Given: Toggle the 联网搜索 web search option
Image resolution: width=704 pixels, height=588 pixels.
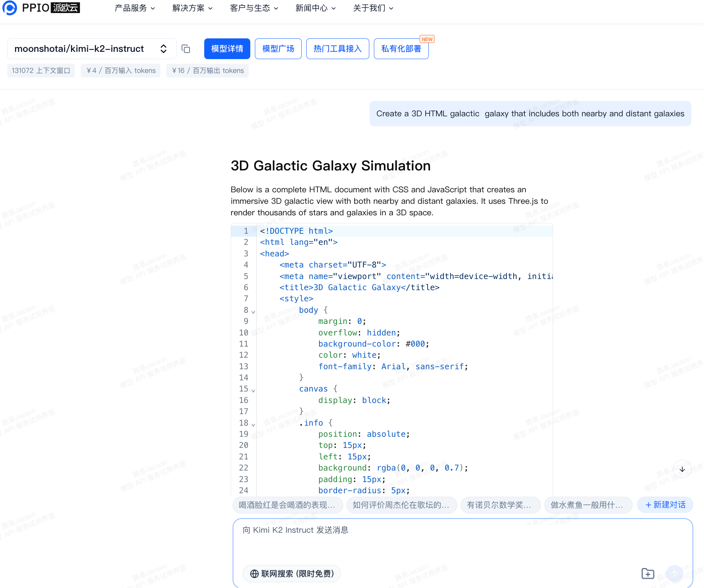Looking at the screenshot, I should 292,573.
